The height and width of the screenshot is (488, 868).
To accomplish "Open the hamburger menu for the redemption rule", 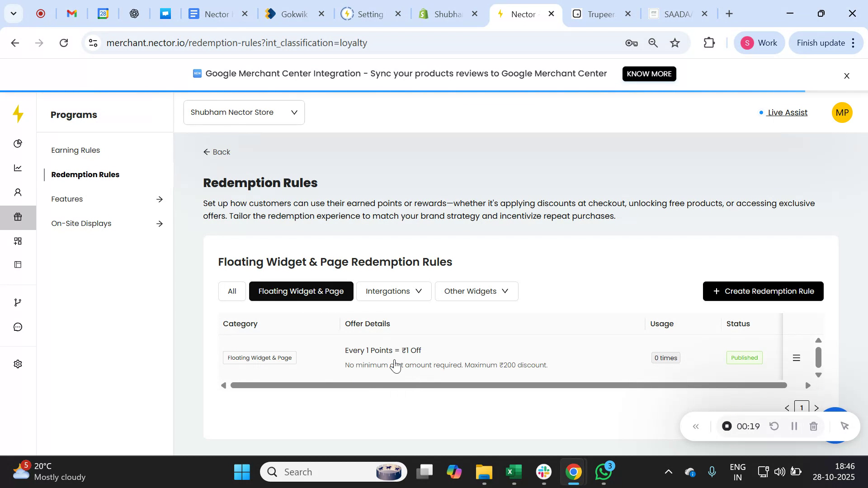I will pos(797,358).
